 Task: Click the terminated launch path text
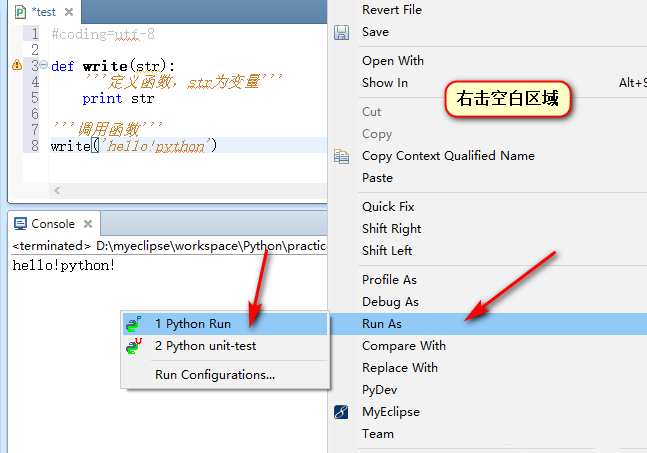click(169, 246)
